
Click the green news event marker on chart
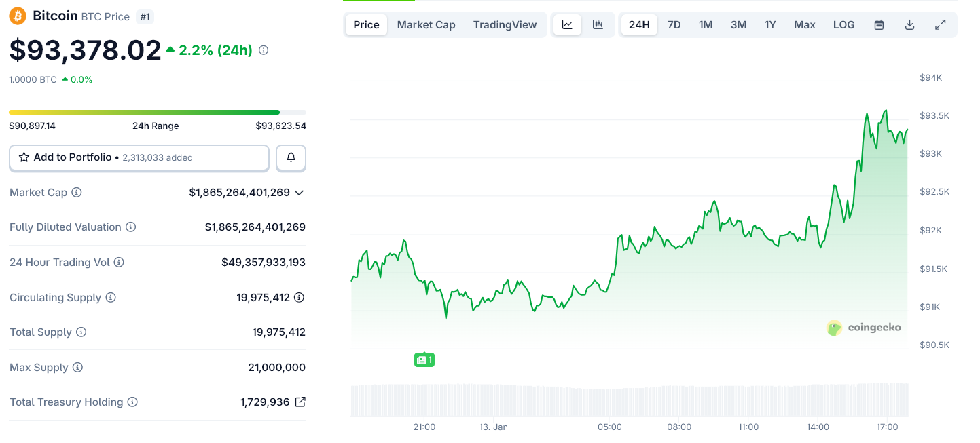click(x=424, y=360)
